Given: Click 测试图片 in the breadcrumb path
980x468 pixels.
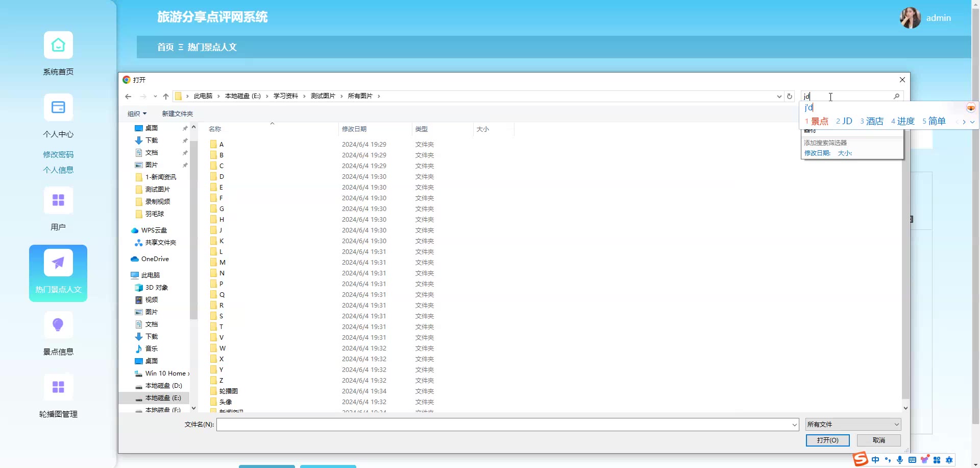Looking at the screenshot, I should point(323,96).
